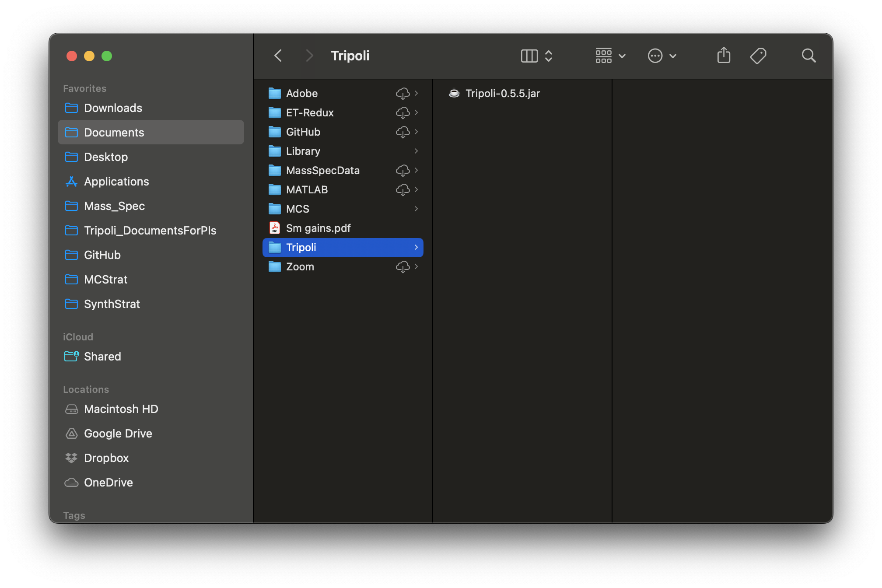The width and height of the screenshot is (882, 588).
Task: Select the MATLAB folder
Action: (343, 189)
